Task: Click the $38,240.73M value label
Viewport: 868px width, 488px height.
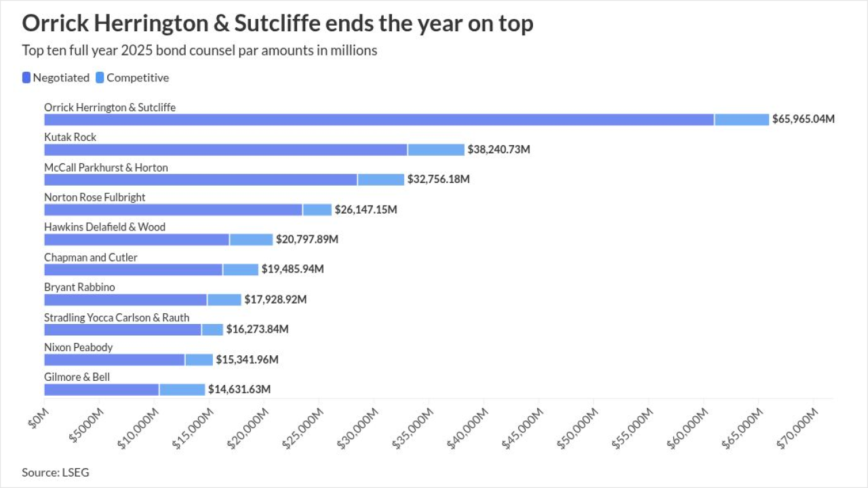Action: (x=499, y=150)
